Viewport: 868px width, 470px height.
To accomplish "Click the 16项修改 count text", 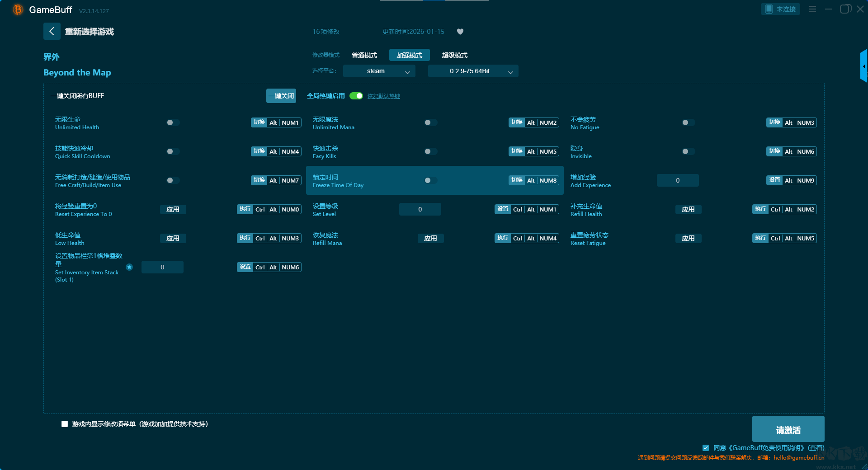I will click(x=326, y=32).
